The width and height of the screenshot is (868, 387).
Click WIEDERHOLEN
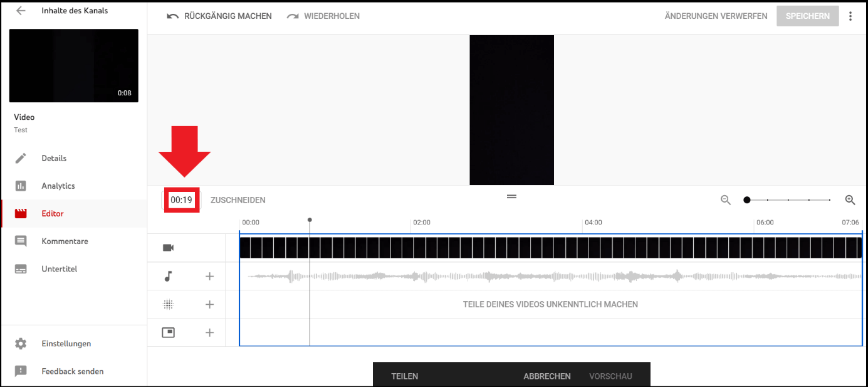[332, 16]
